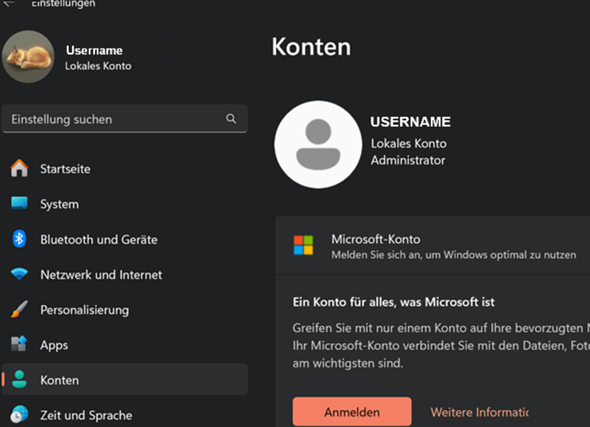
Task: Click the Zeit und Sprache globe icon
Action: 19,415
